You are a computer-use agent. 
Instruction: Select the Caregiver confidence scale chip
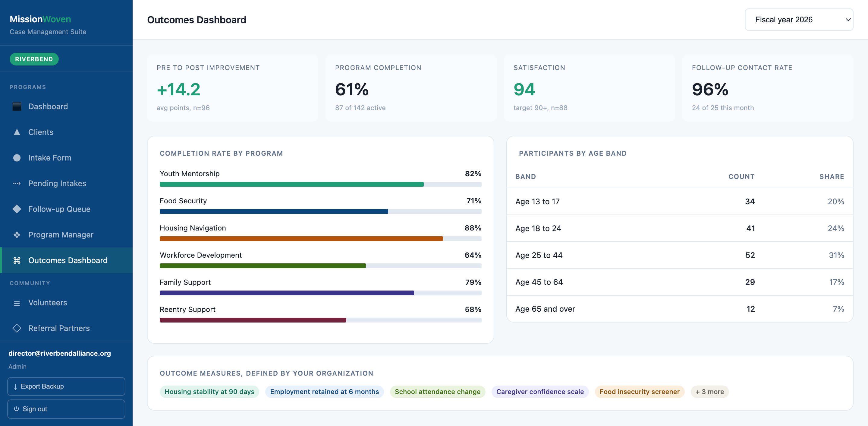point(540,392)
